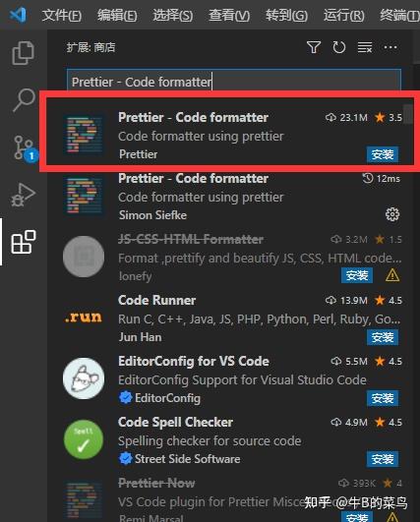Viewport: 420px width, 522px height.
Task: Refresh the extensions list
Action: click(x=338, y=47)
